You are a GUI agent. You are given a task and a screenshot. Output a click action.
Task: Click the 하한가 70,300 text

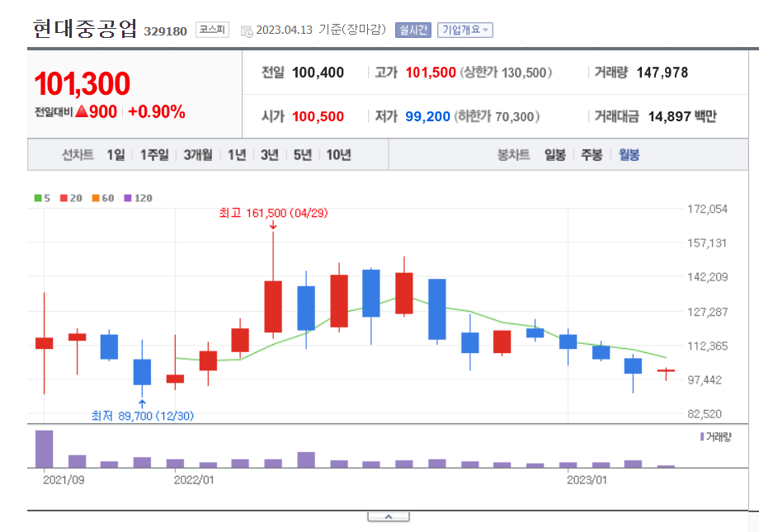[497, 116]
